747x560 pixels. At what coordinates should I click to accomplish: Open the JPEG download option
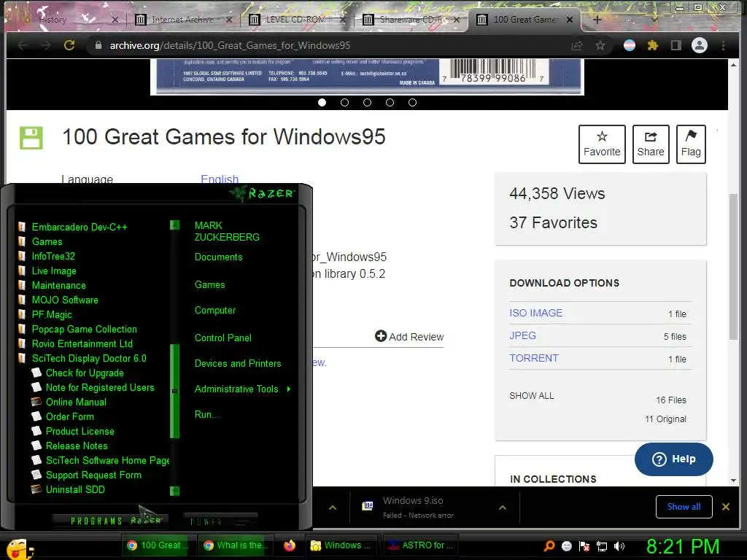coord(522,335)
